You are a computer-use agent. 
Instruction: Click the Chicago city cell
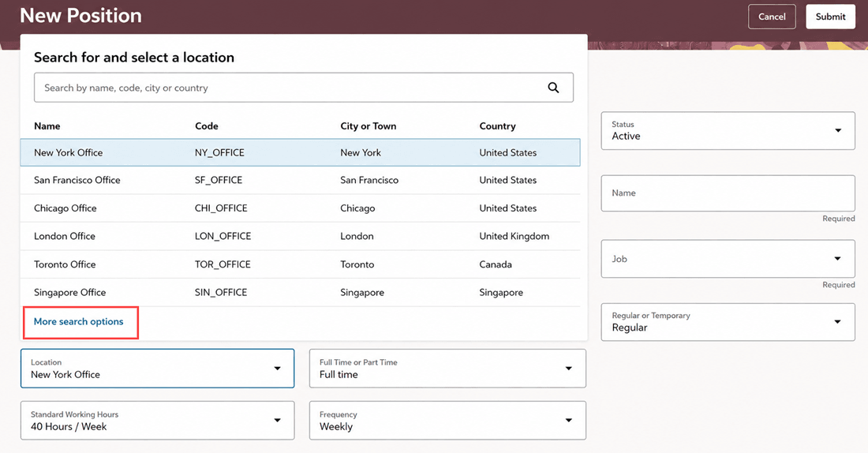(x=357, y=209)
